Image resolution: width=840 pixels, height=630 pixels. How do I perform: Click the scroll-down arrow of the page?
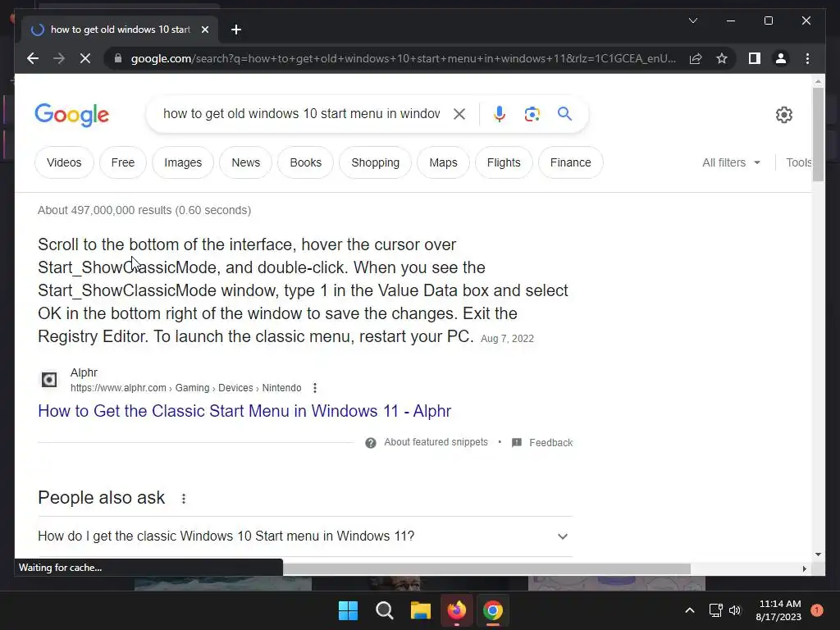pyautogui.click(x=818, y=555)
